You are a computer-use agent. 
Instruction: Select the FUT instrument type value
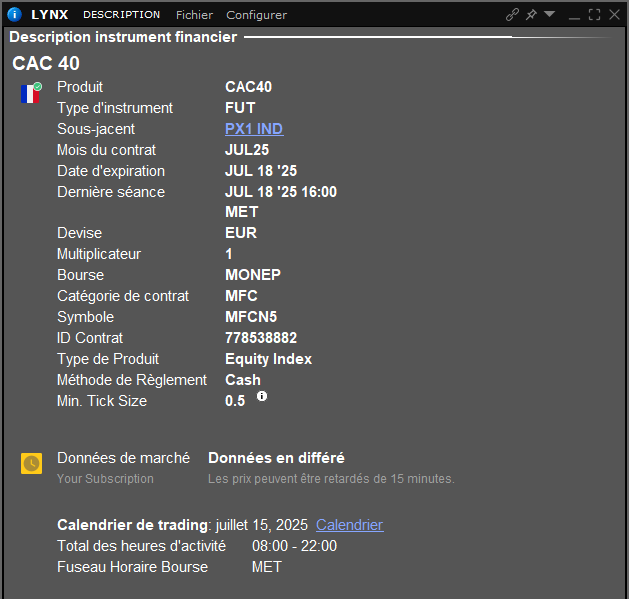(240, 108)
